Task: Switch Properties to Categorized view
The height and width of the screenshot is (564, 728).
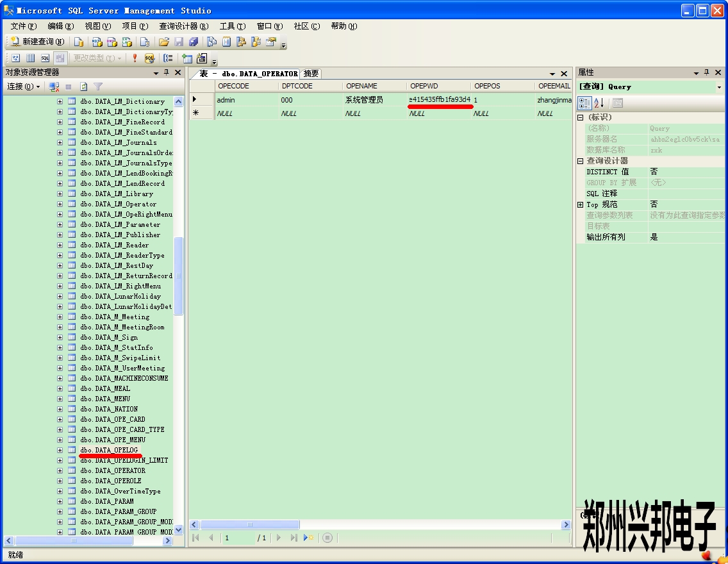Action: [x=584, y=103]
